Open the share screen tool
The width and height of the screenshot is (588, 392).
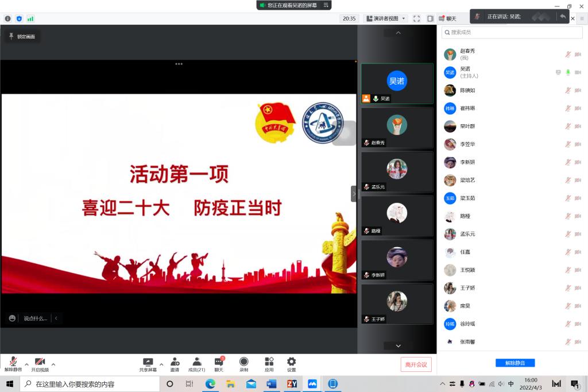coord(148,363)
